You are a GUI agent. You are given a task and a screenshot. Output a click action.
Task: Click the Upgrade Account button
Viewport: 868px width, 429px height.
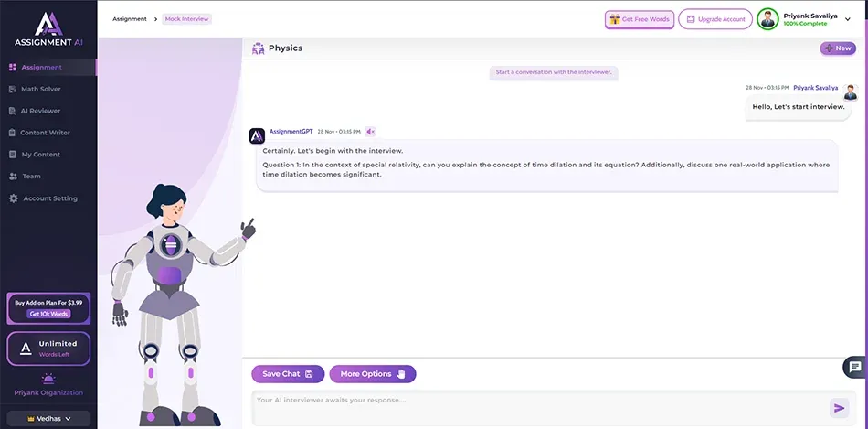pyautogui.click(x=715, y=19)
